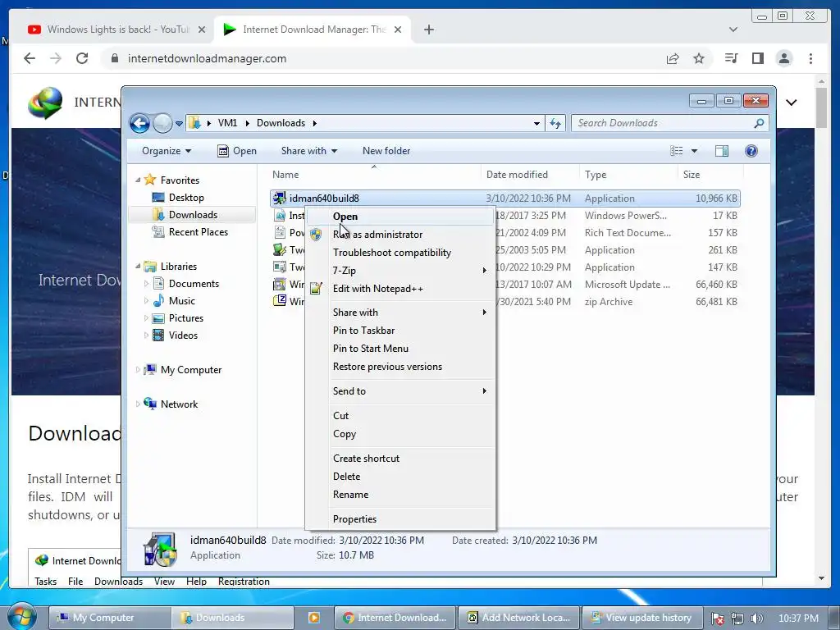Click shield icon beside Run as administrator
Screen dimensions: 840x630
316,235
